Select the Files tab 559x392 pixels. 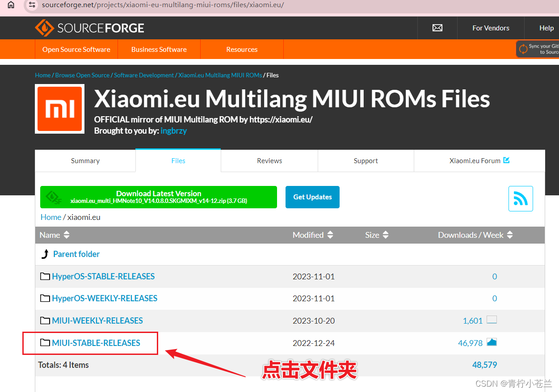(178, 160)
